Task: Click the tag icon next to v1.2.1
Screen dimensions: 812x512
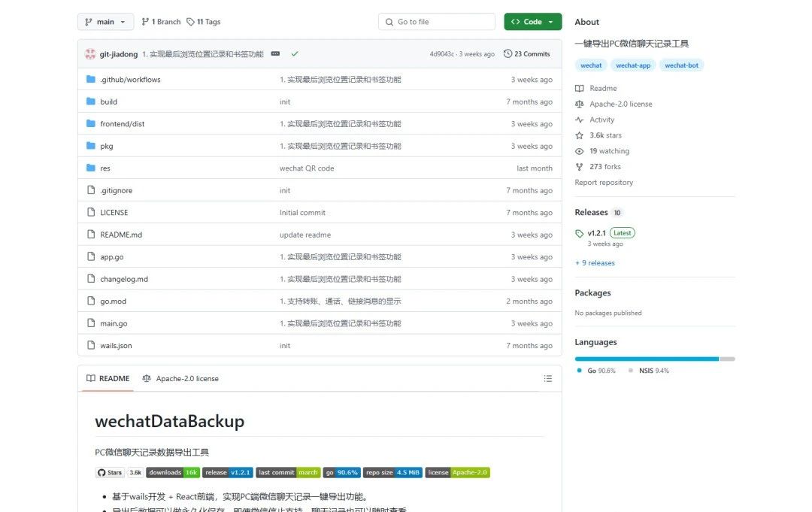Action: pyautogui.click(x=580, y=234)
